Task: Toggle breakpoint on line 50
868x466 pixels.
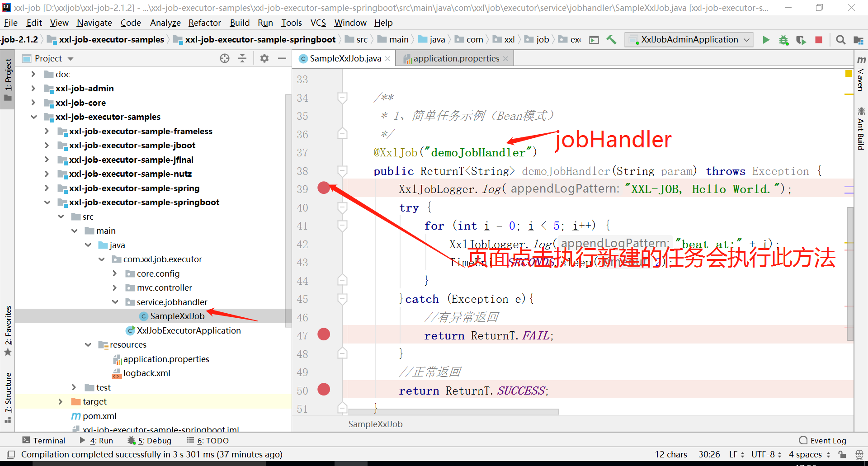Action: click(324, 389)
